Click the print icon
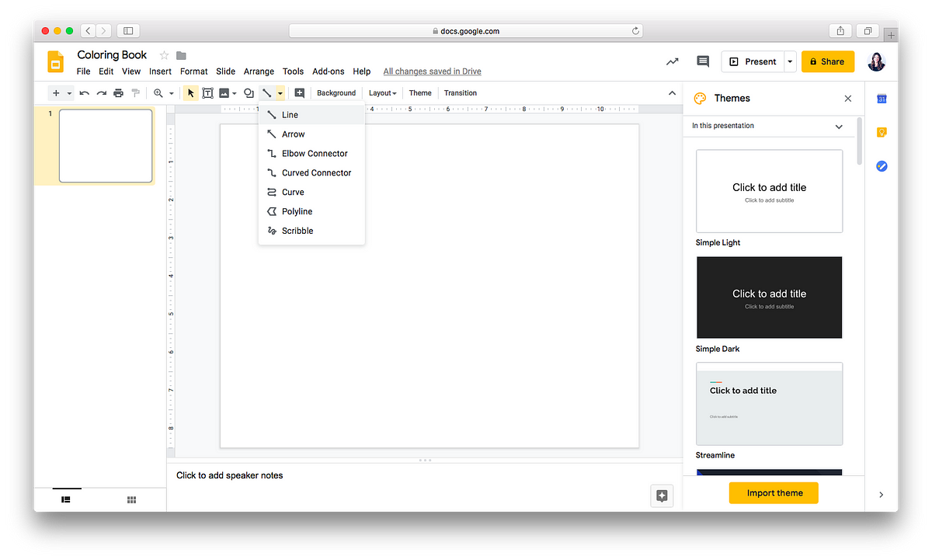The image size is (932, 560). 118,93
